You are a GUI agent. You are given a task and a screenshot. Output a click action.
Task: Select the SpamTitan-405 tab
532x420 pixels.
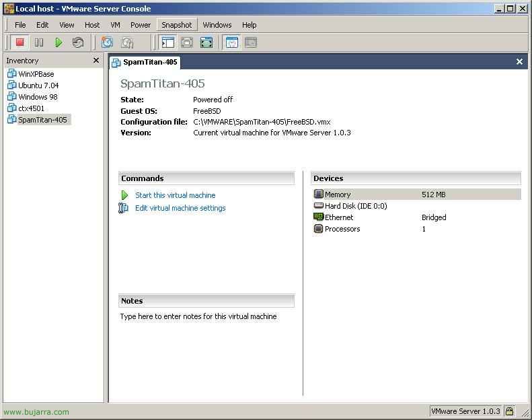(x=145, y=63)
